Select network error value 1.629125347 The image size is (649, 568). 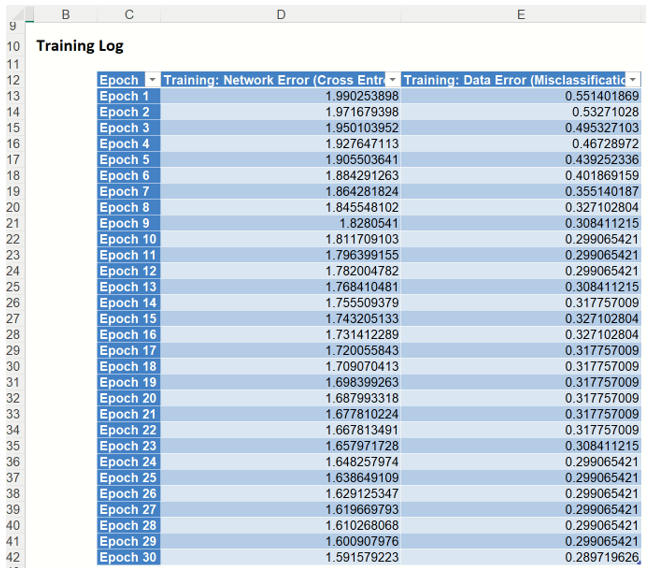(x=281, y=493)
